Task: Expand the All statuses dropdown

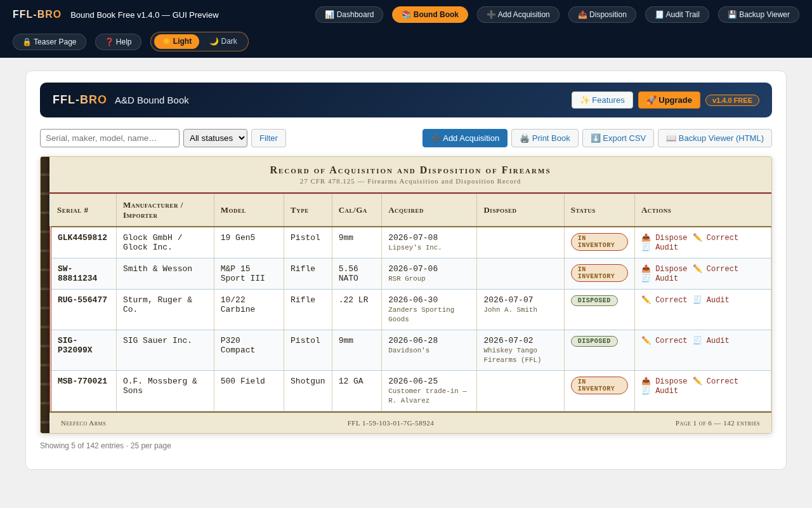Action: click(215, 138)
